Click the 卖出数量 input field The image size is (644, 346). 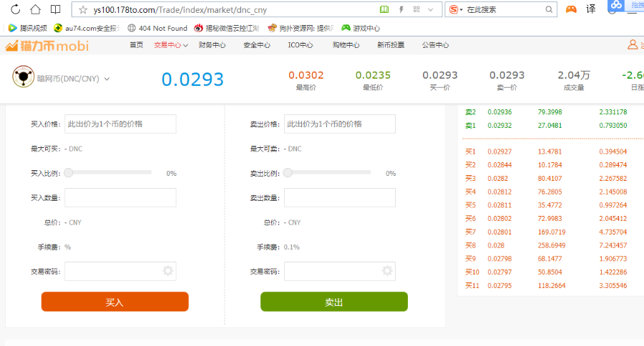(x=340, y=198)
